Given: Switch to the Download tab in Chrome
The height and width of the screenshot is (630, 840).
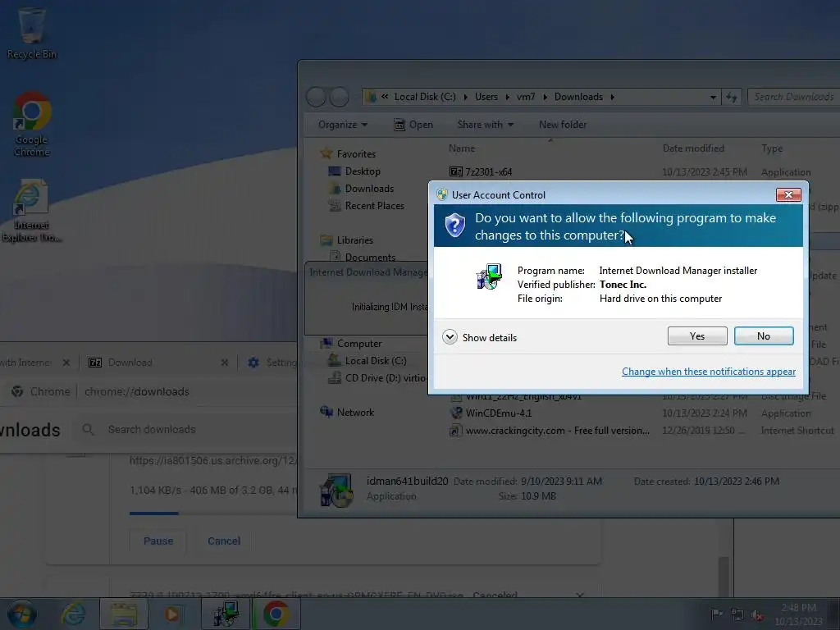Looking at the screenshot, I should [x=130, y=363].
